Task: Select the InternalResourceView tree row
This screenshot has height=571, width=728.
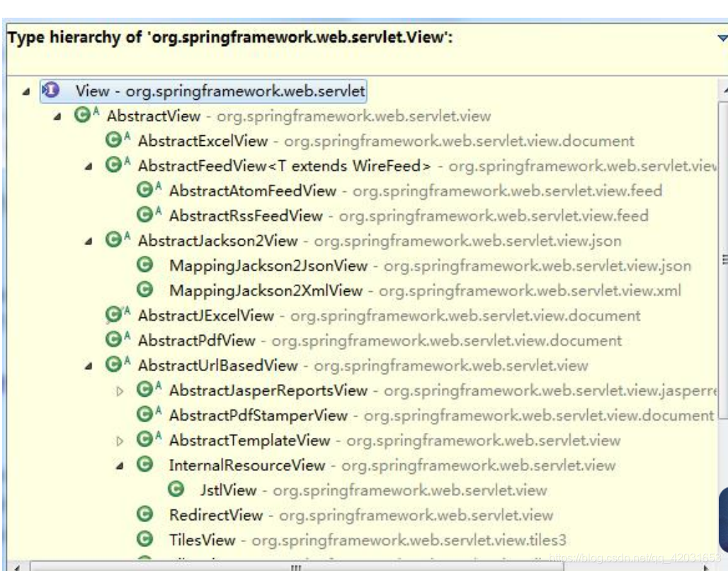Action: 375,465
